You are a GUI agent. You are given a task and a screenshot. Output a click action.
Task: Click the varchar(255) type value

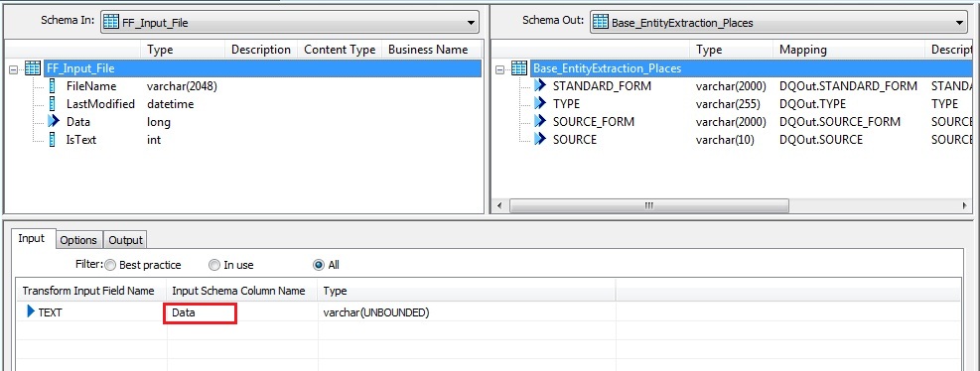pos(728,104)
